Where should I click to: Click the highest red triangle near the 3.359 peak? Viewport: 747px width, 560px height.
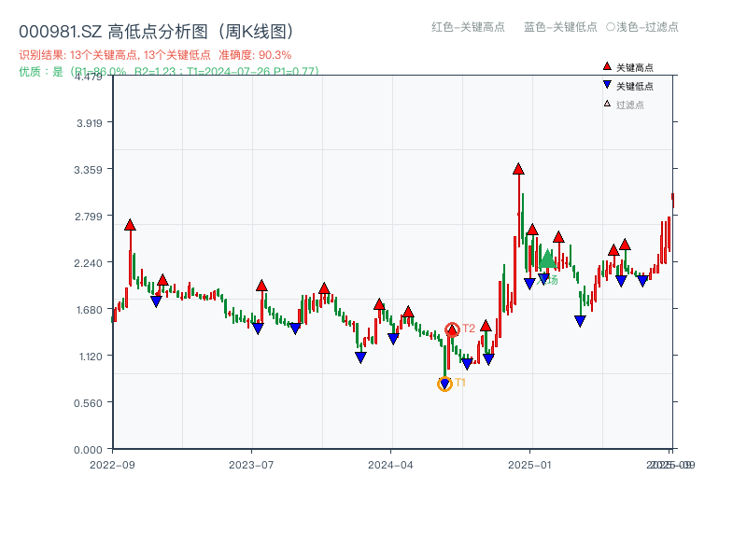point(518,170)
